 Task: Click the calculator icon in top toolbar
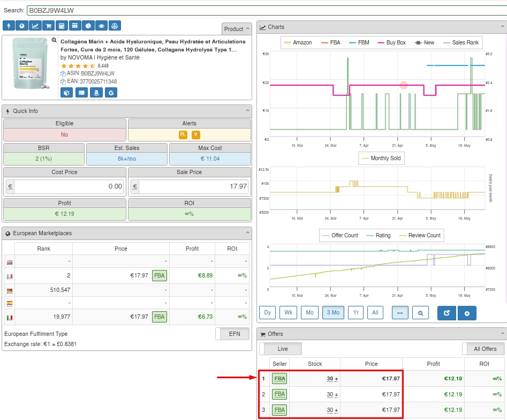coord(62,26)
